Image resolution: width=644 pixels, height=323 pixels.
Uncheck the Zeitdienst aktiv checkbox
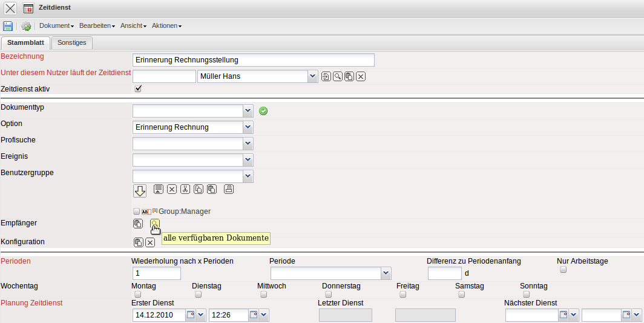coord(138,88)
